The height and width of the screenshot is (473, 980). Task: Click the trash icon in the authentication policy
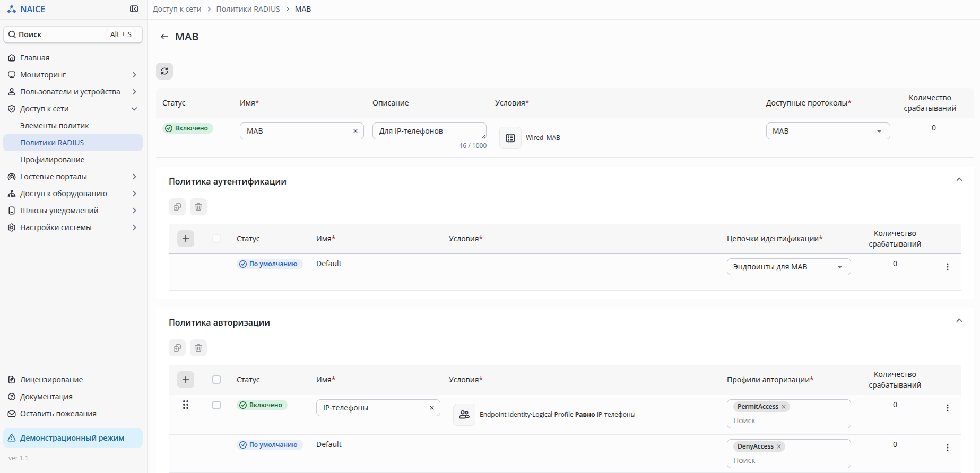click(198, 207)
